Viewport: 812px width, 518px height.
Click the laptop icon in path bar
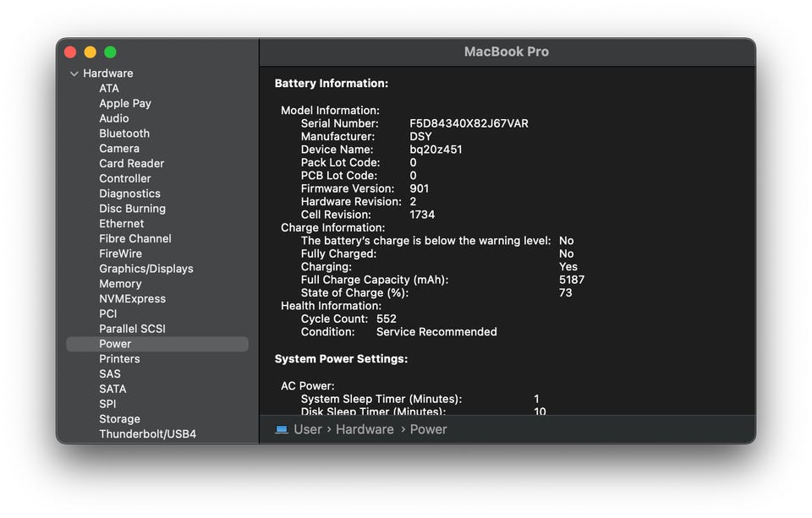coord(282,429)
